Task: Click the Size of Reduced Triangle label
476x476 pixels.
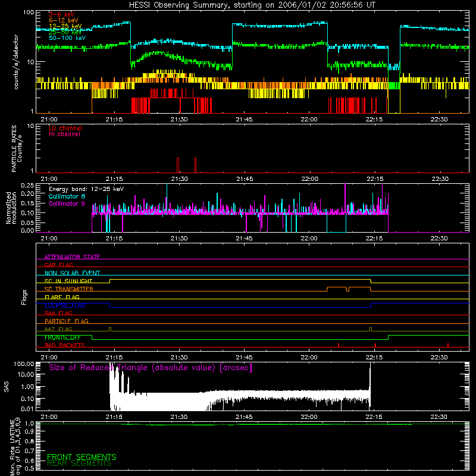Action: [x=151, y=368]
